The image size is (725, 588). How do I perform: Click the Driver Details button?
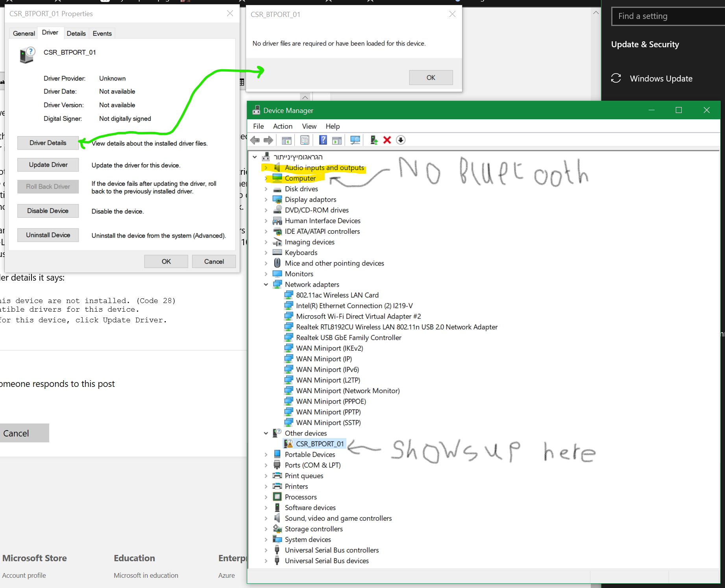click(x=48, y=143)
